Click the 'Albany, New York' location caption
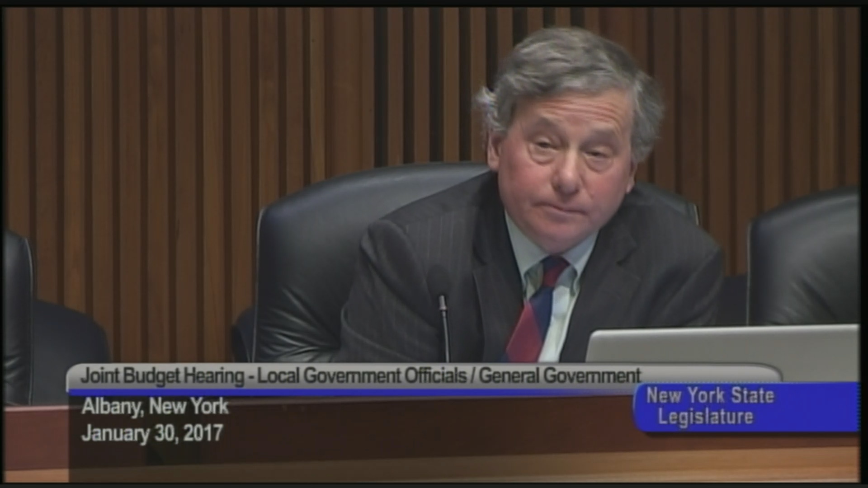The width and height of the screenshot is (868, 488). (x=155, y=407)
